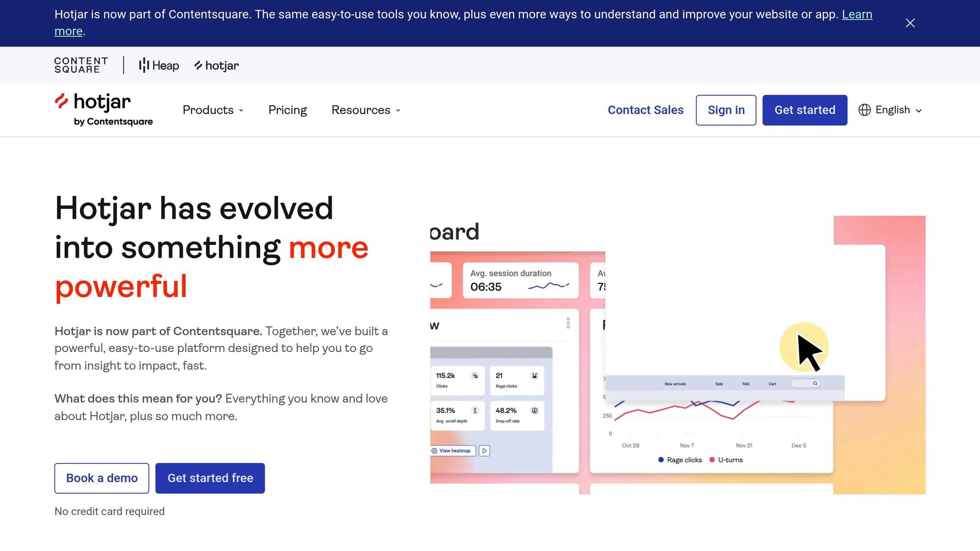Expand the Products dropdown menu
980x551 pixels.
(x=213, y=110)
